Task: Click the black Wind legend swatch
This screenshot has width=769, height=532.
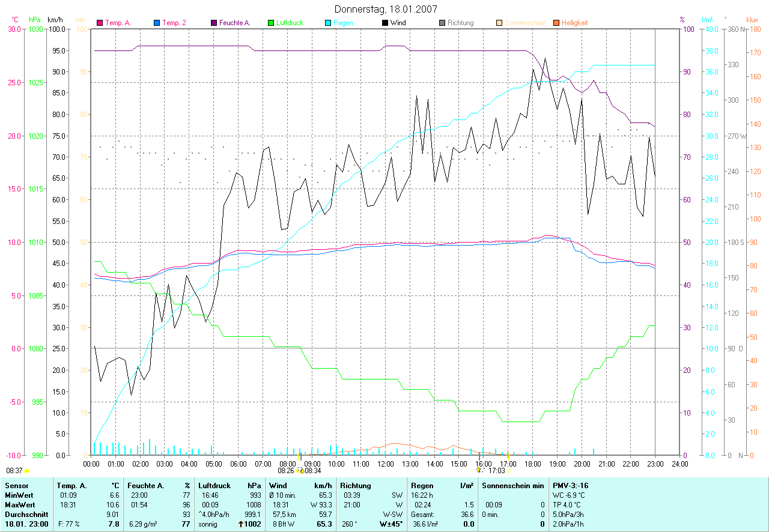Action: coord(385,23)
